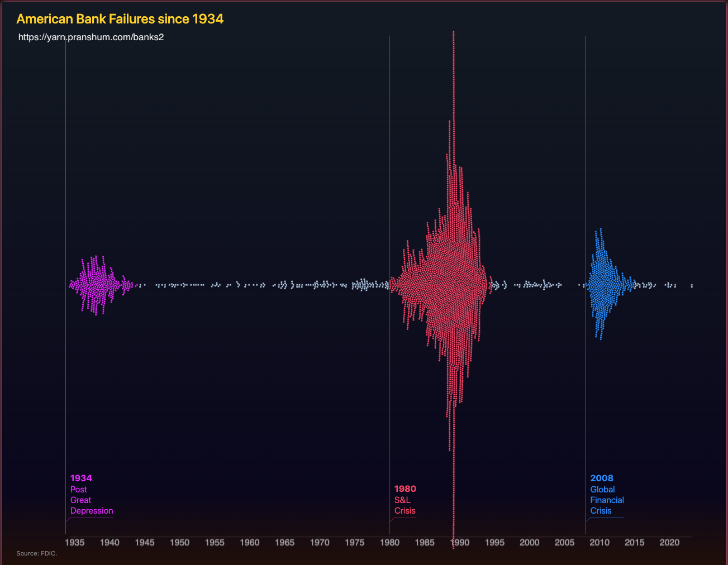This screenshot has height=565, width=728.
Task: Click the yarn.pranshum.com/banks2 URL link
Action: click(91, 37)
